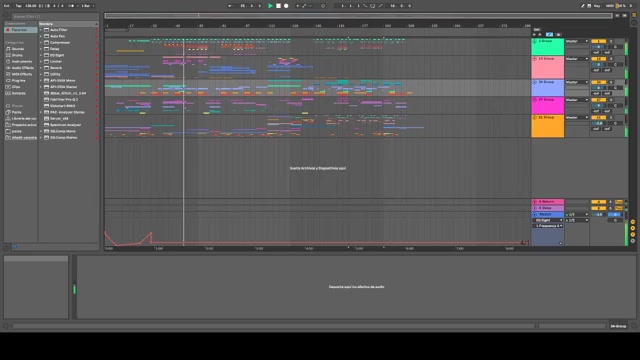Expand the EQ Eight device entry
This screenshot has width=640, height=360.
41,55
